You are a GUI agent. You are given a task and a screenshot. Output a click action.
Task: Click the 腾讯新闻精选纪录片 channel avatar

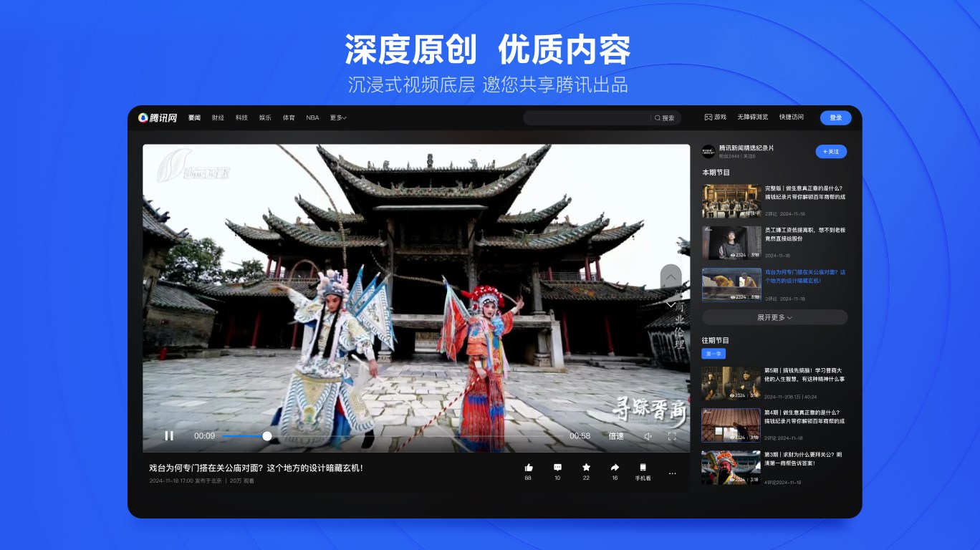708,152
